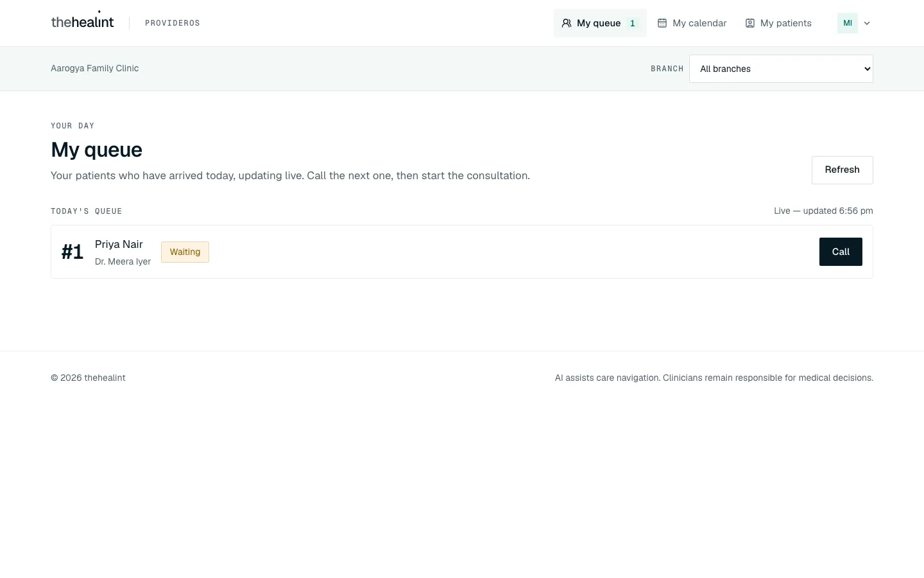Click the My patients icon

[749, 23]
